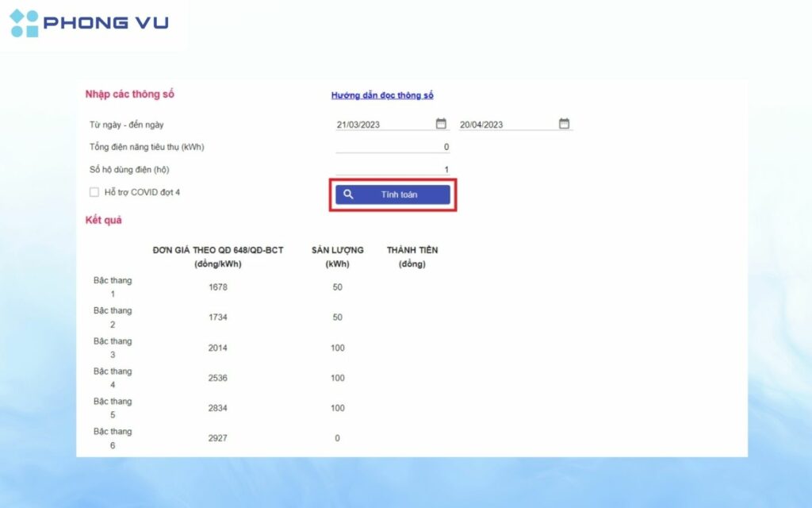812x508 pixels.
Task: Open the end date calendar picker icon
Action: tap(564, 124)
